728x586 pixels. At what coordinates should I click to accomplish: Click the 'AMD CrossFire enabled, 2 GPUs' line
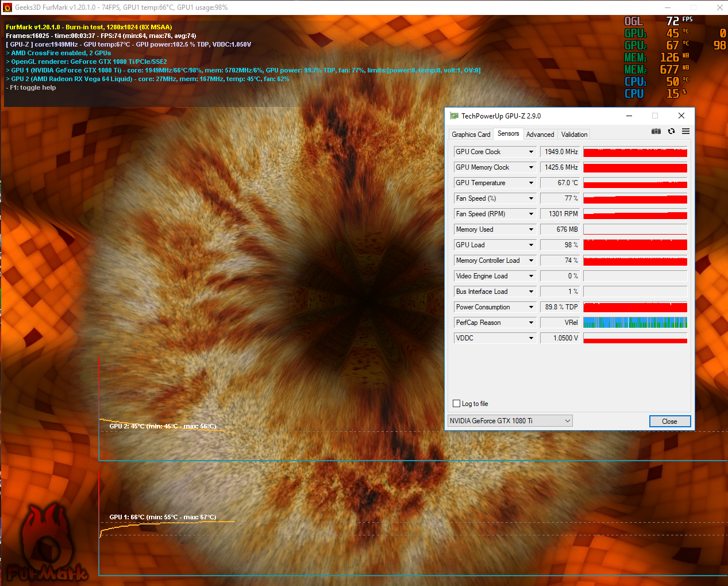[59, 53]
